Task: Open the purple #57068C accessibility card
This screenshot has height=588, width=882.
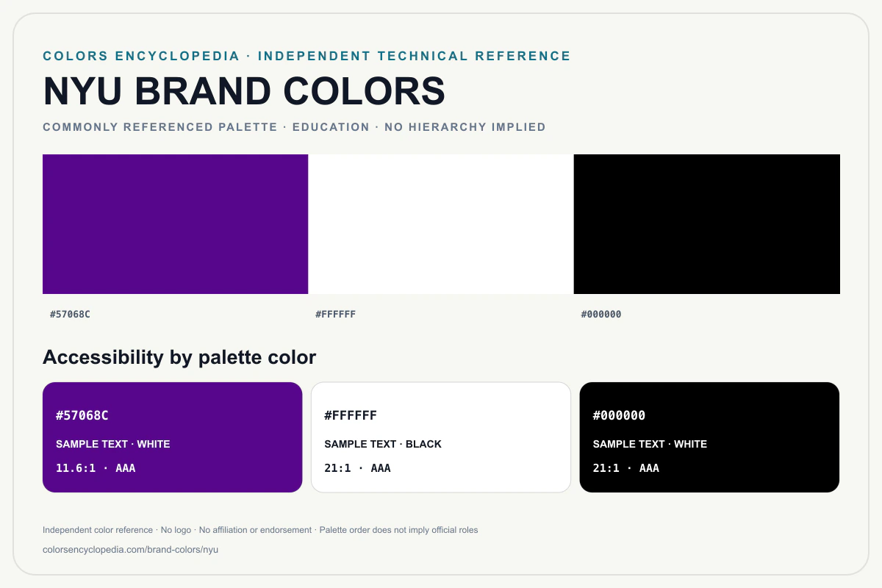Action: (173, 437)
